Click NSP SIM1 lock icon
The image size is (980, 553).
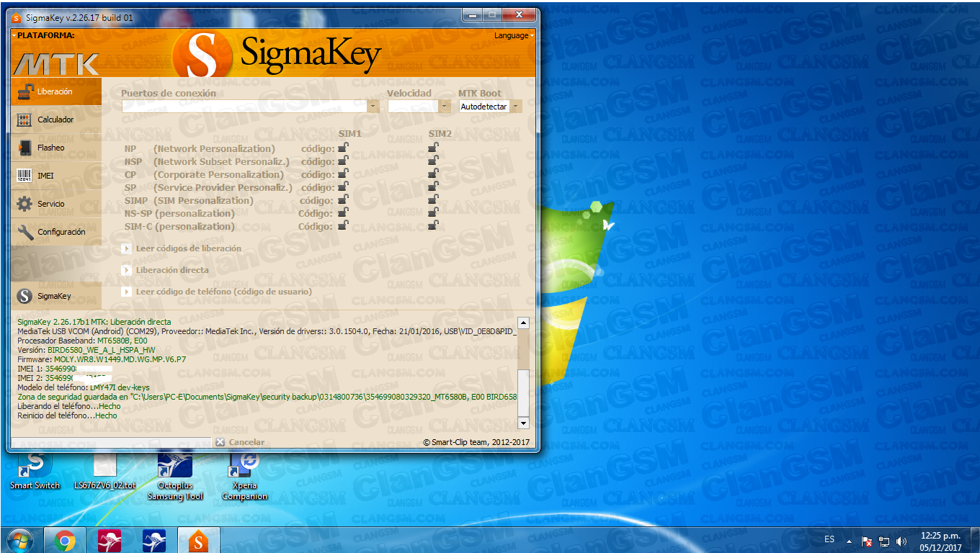click(344, 161)
